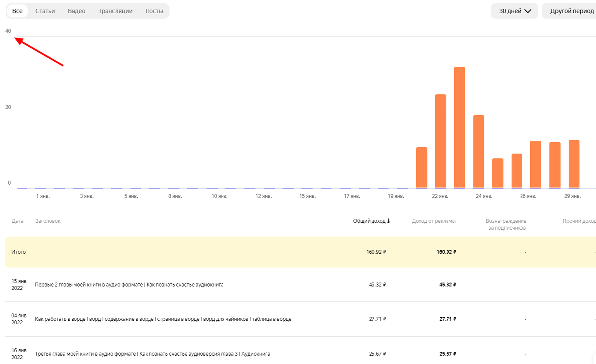Click the "12 янв." axis label
Viewport: 596px width, 364px height.
coord(263,196)
